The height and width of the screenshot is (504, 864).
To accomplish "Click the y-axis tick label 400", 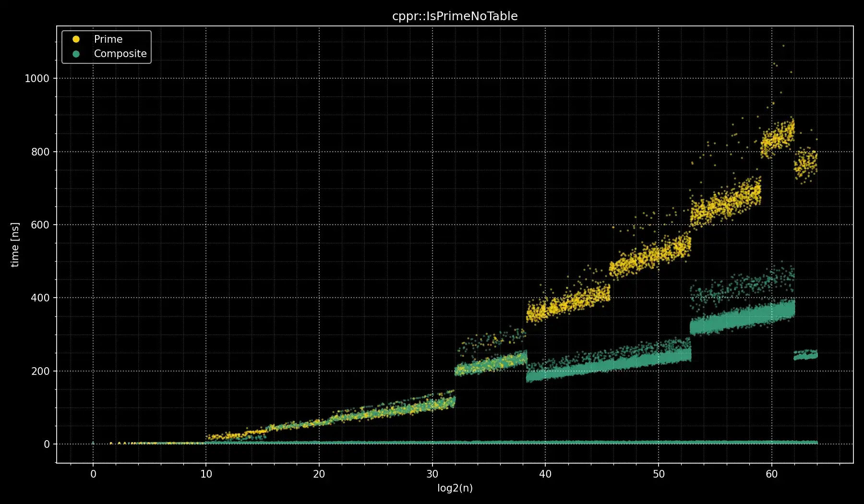I will pos(40,298).
